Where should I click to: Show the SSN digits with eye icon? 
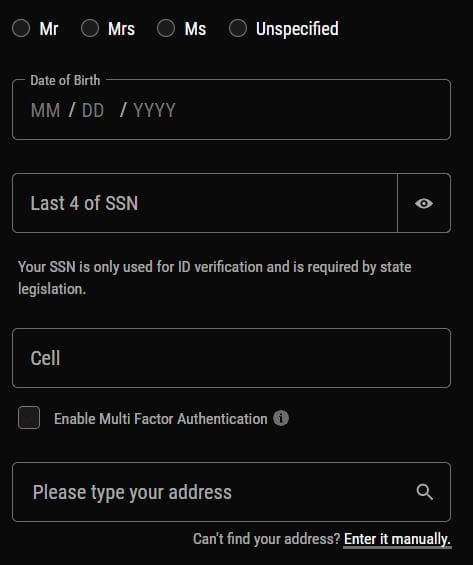[x=424, y=203]
